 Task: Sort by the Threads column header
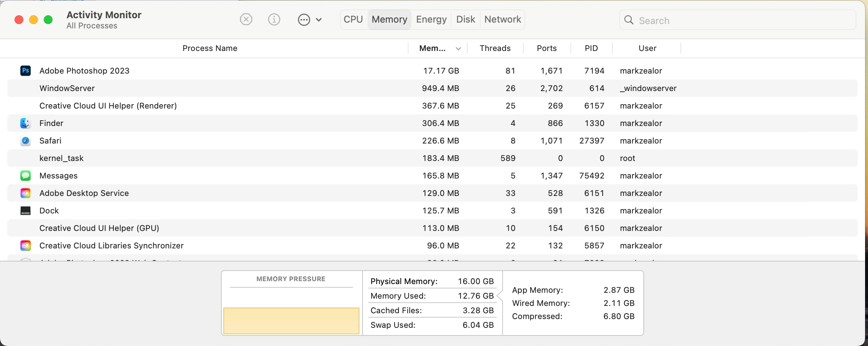tap(495, 48)
